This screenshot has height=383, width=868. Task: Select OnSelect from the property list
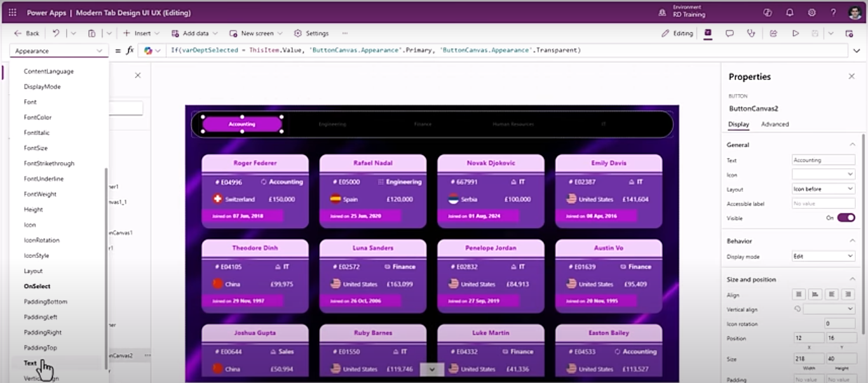click(37, 286)
